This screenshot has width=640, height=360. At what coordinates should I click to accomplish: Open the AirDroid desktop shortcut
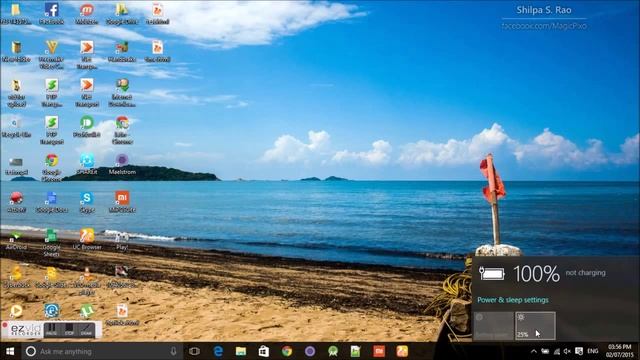point(16,240)
